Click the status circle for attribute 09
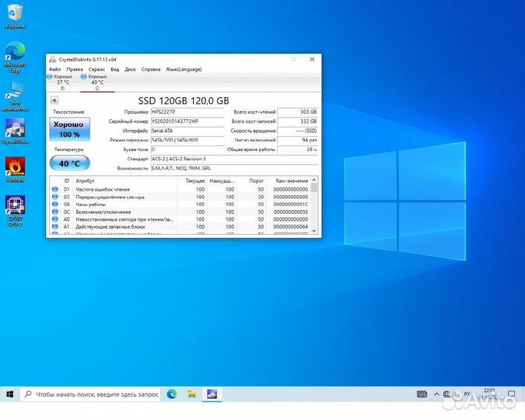The height and width of the screenshot is (420, 525). (x=55, y=205)
